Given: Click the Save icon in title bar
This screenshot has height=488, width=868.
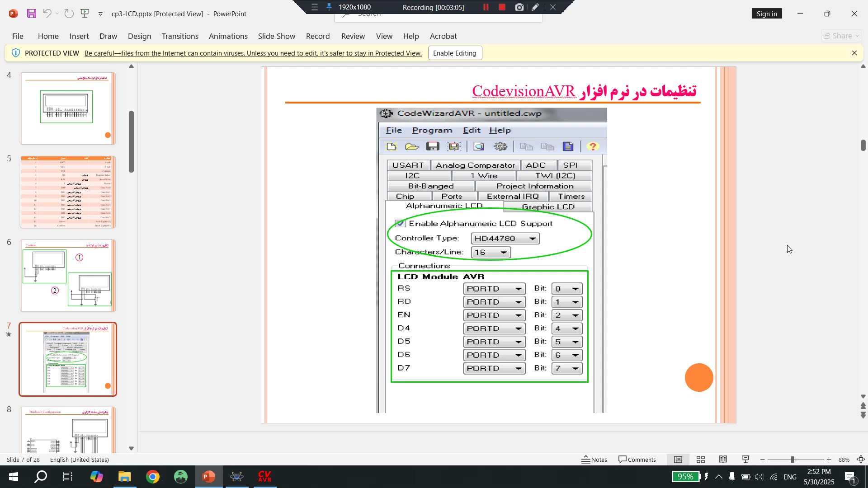Looking at the screenshot, I should coord(31,14).
